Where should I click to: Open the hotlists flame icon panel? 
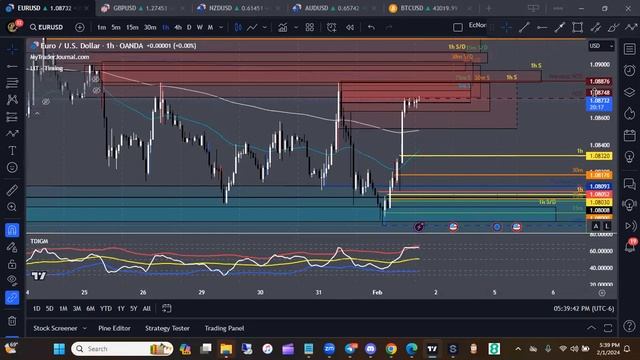tap(629, 113)
